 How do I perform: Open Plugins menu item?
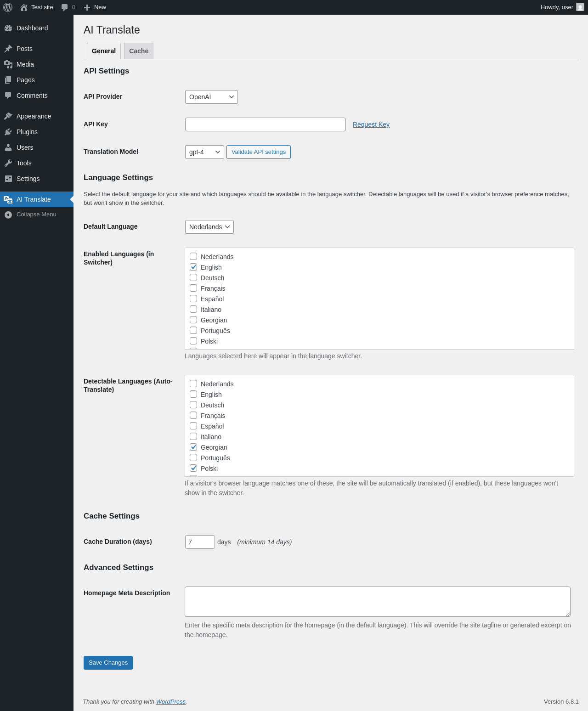click(37, 132)
